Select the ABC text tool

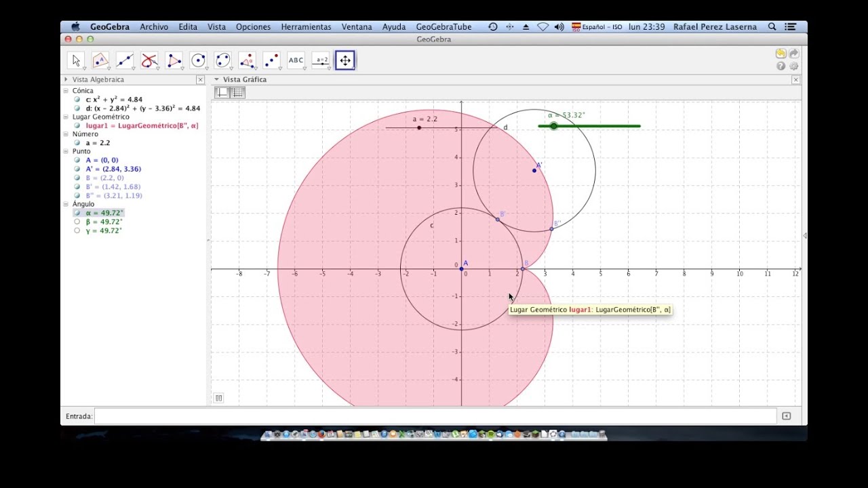pyautogui.click(x=296, y=60)
